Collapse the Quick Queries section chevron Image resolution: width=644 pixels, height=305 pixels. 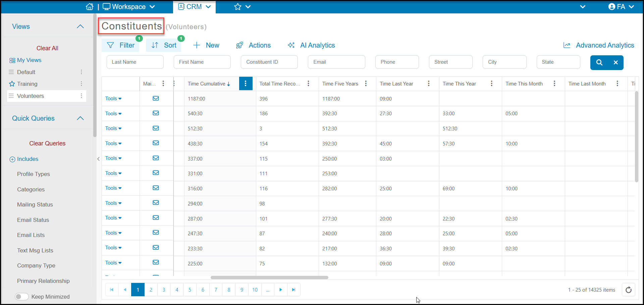pyautogui.click(x=80, y=118)
